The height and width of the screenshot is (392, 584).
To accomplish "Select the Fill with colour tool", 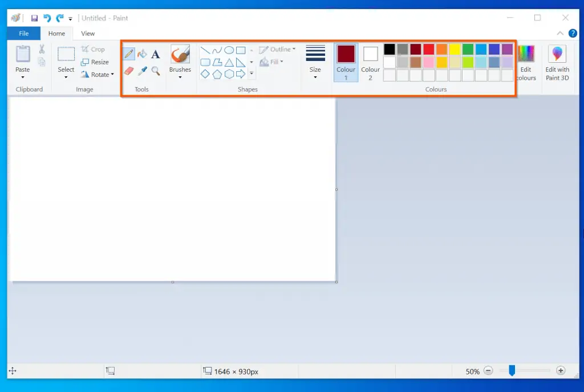I will click(141, 52).
